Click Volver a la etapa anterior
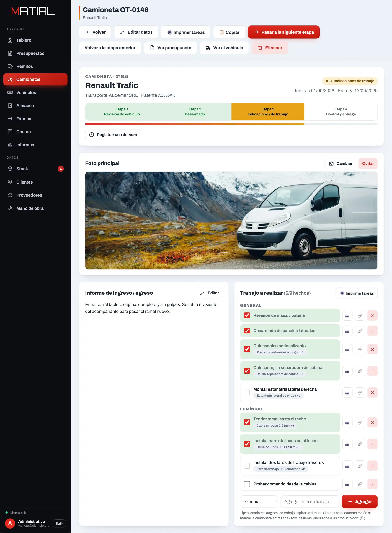 pyautogui.click(x=110, y=48)
